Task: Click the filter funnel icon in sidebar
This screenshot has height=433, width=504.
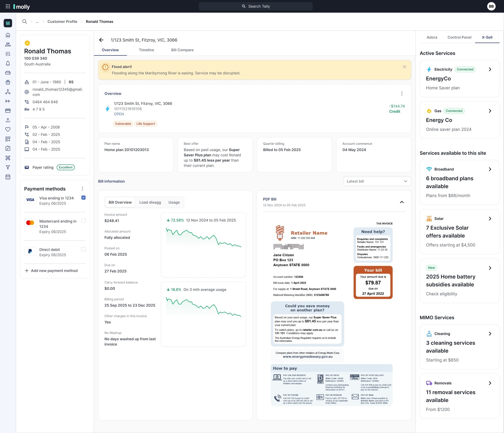Action: [8, 167]
